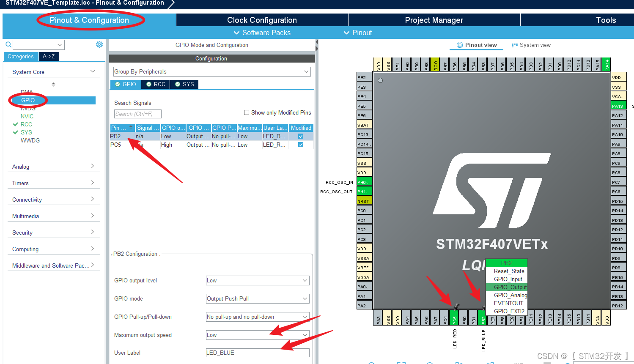Image resolution: width=634 pixels, height=364 pixels.
Task: Click the check icon on RCC tab
Action: tap(149, 84)
